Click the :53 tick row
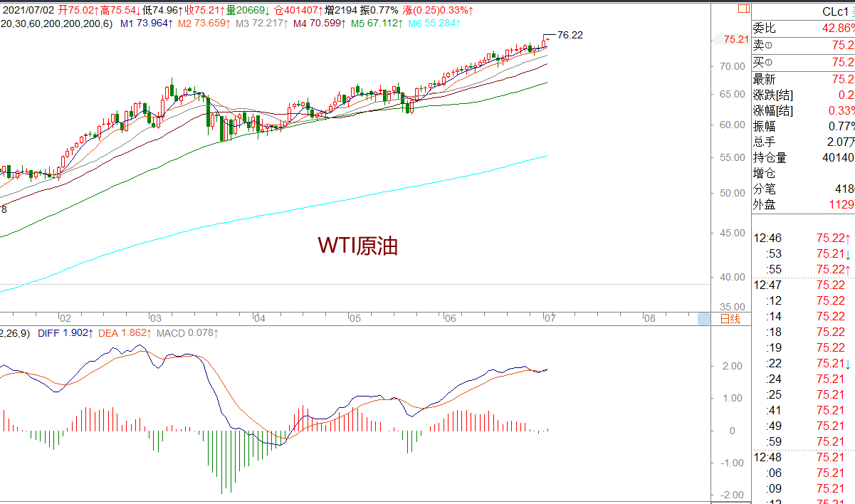The width and height of the screenshot is (855, 504). point(804,253)
